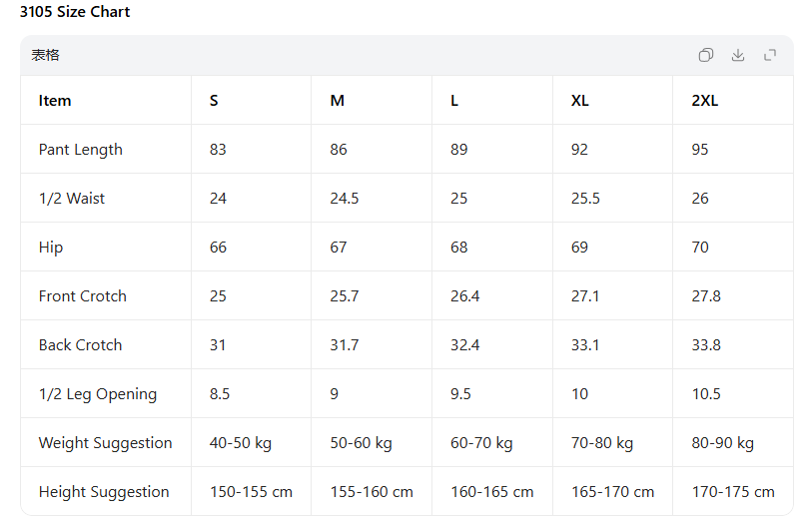Click the Back Crotch row label
812x521 pixels.
pos(81,345)
